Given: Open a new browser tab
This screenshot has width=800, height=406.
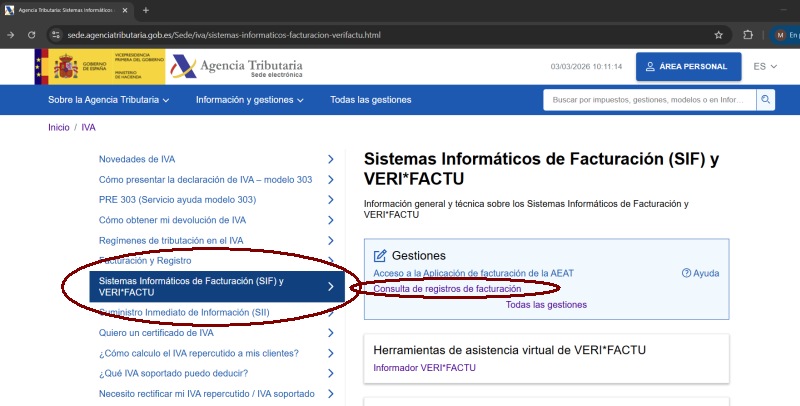Looking at the screenshot, I should point(146,10).
